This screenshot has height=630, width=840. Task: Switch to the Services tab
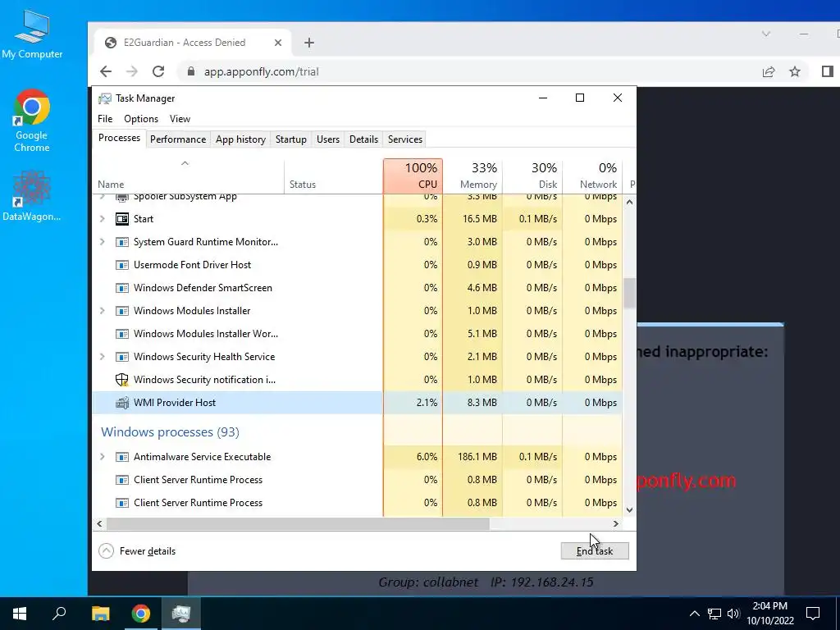pyautogui.click(x=405, y=139)
